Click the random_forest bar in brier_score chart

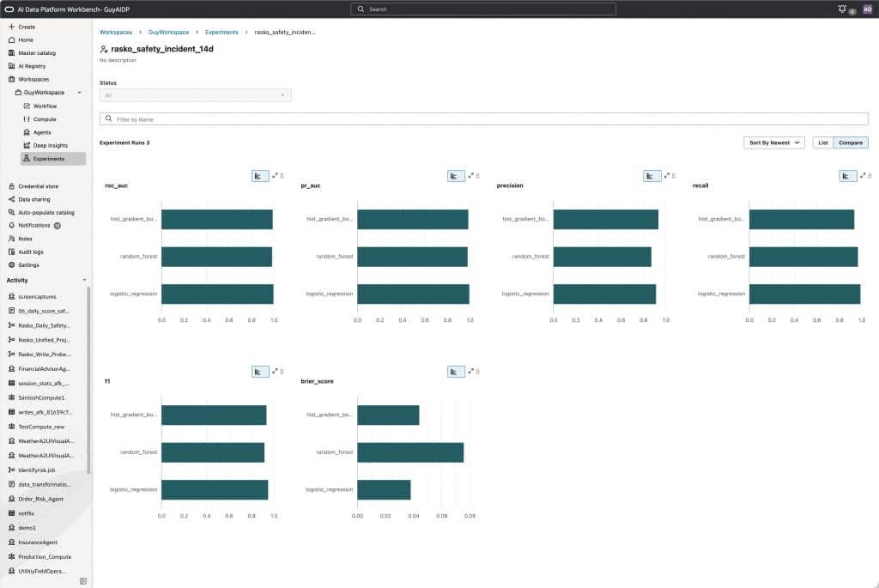click(410, 452)
